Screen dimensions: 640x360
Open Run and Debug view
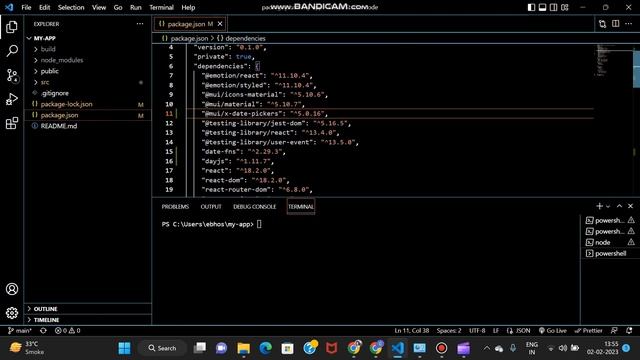coord(12,99)
